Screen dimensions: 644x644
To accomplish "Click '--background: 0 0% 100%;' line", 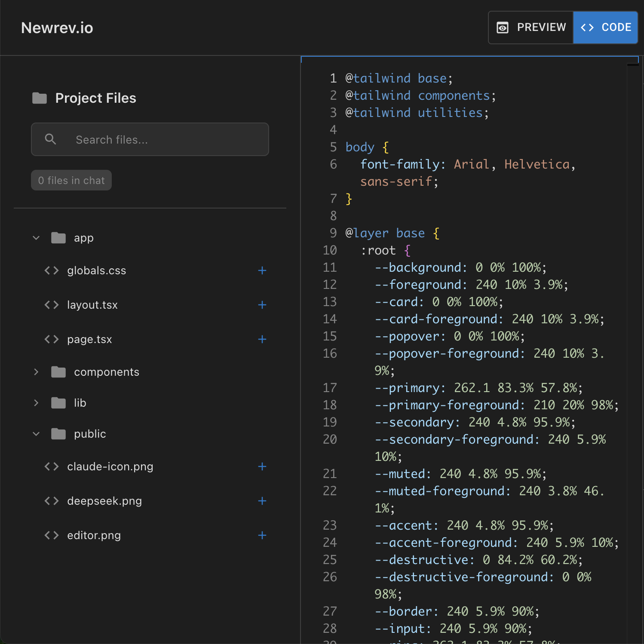I will [461, 267].
